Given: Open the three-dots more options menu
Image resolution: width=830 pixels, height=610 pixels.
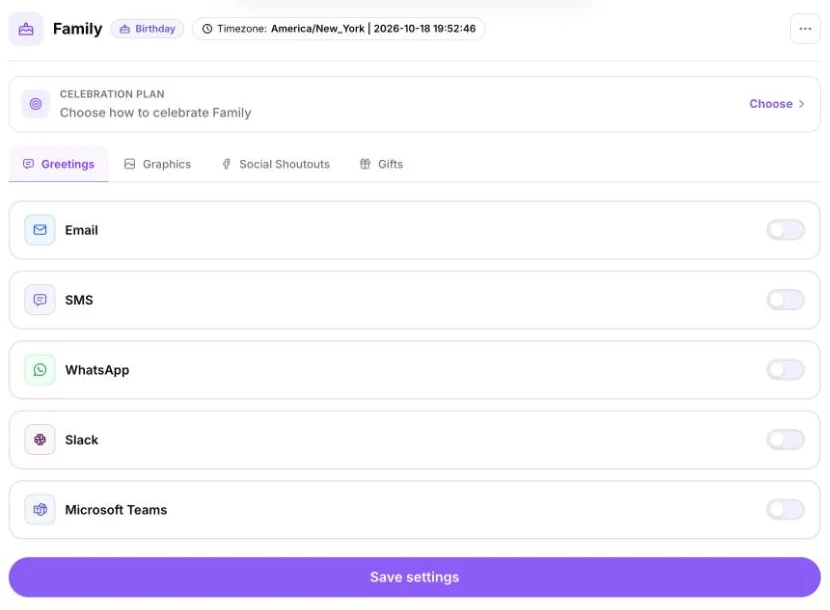Looking at the screenshot, I should [x=805, y=29].
